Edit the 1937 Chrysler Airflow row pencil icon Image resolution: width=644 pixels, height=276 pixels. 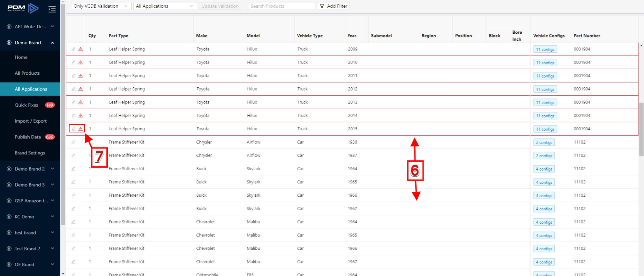pos(73,155)
